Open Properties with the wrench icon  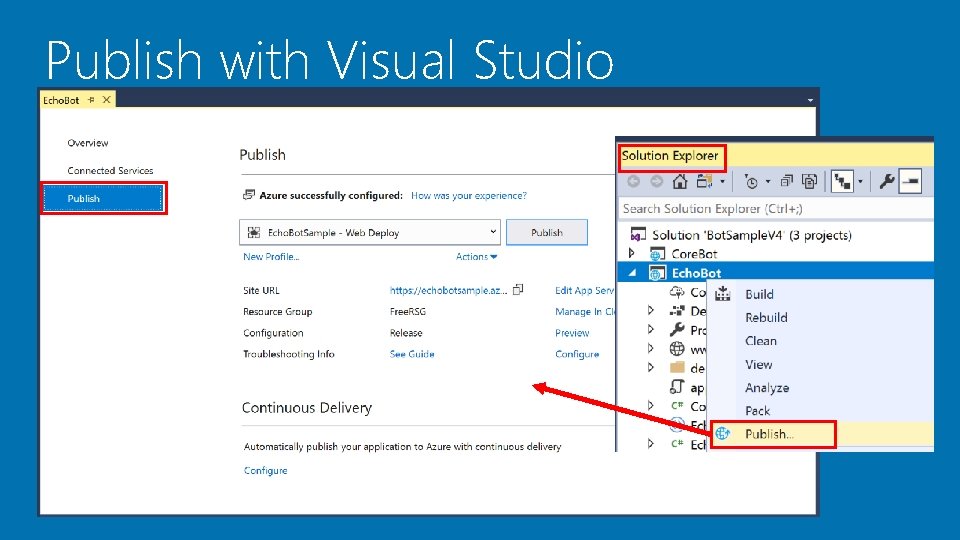(887, 181)
